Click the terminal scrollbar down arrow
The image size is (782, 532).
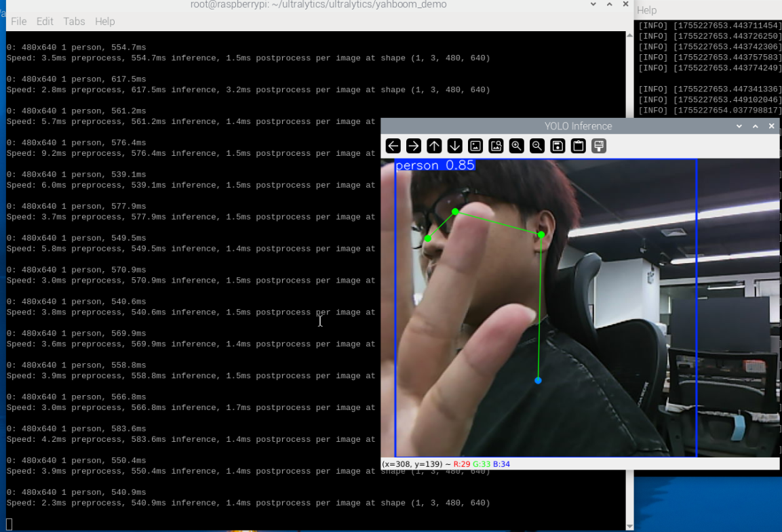[629, 527]
